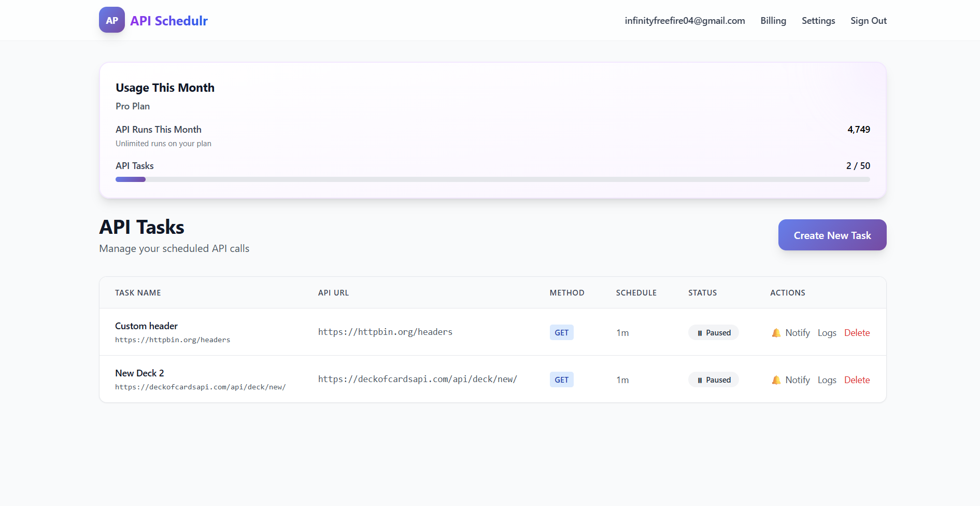This screenshot has width=980, height=506.
Task: Open the Settings page
Action: tap(818, 21)
